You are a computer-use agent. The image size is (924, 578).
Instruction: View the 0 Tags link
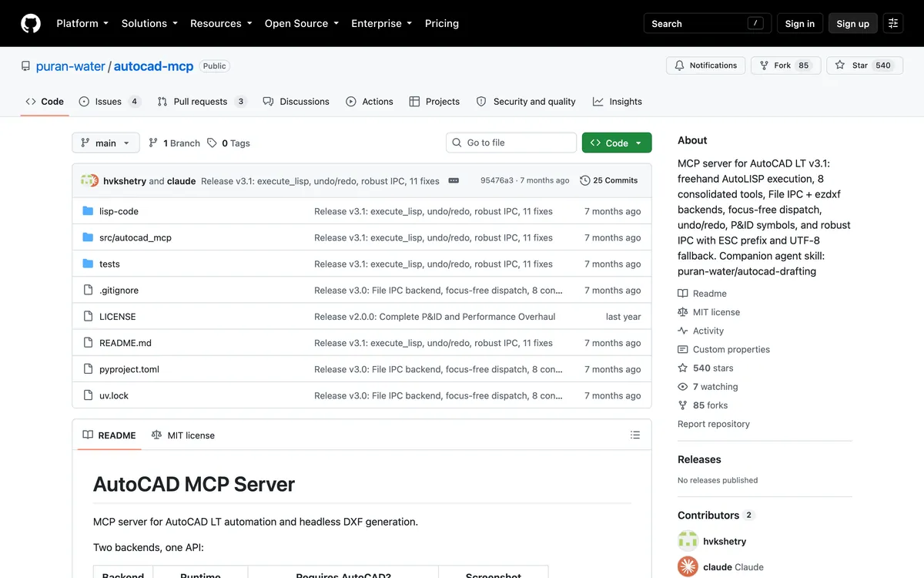(x=229, y=143)
